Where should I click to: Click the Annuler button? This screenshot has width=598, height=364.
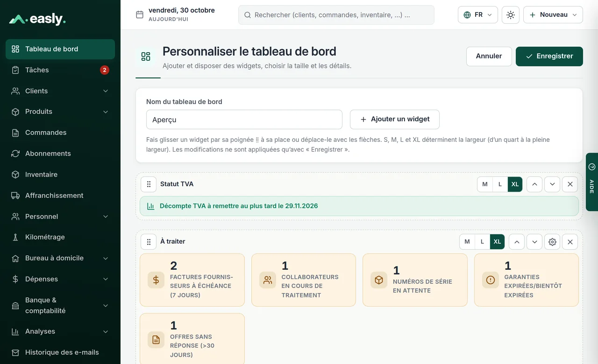(489, 56)
